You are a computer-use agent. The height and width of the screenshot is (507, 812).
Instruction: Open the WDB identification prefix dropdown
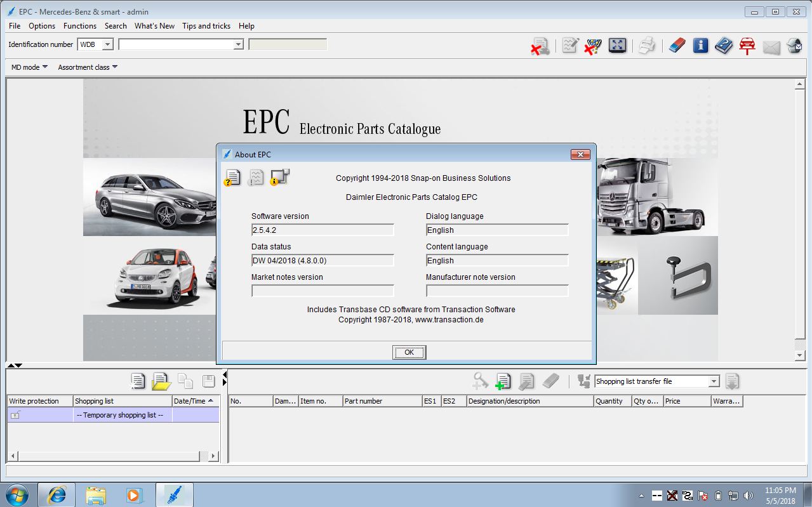[107, 44]
